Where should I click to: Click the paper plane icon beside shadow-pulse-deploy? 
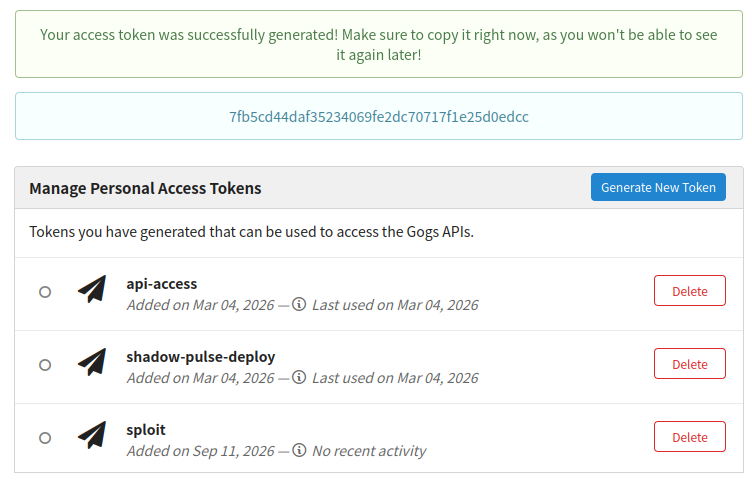(92, 362)
